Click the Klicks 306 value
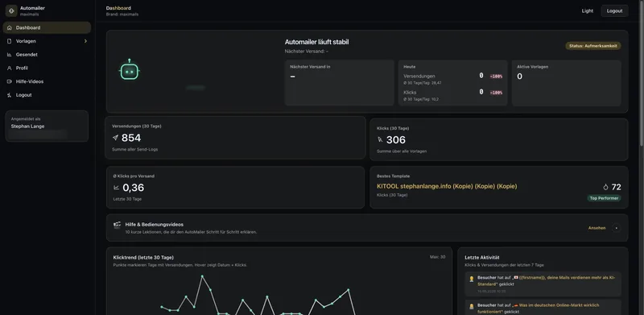644x315 pixels. coord(396,140)
